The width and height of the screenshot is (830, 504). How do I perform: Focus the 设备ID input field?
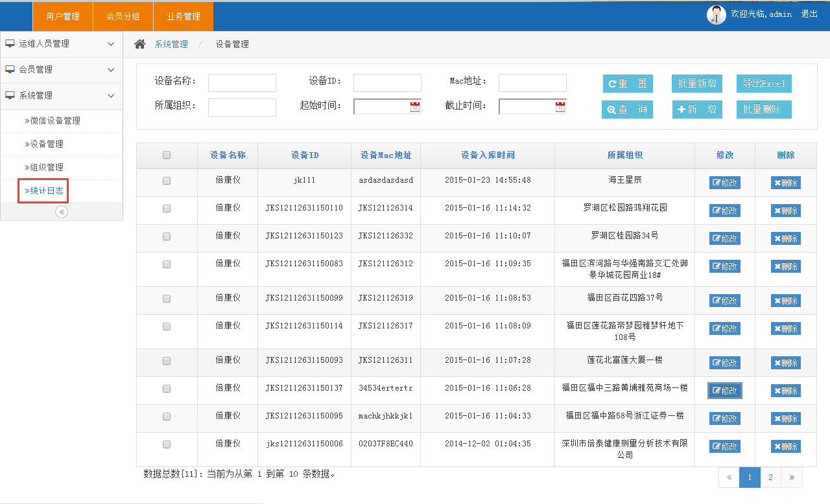[x=387, y=83]
